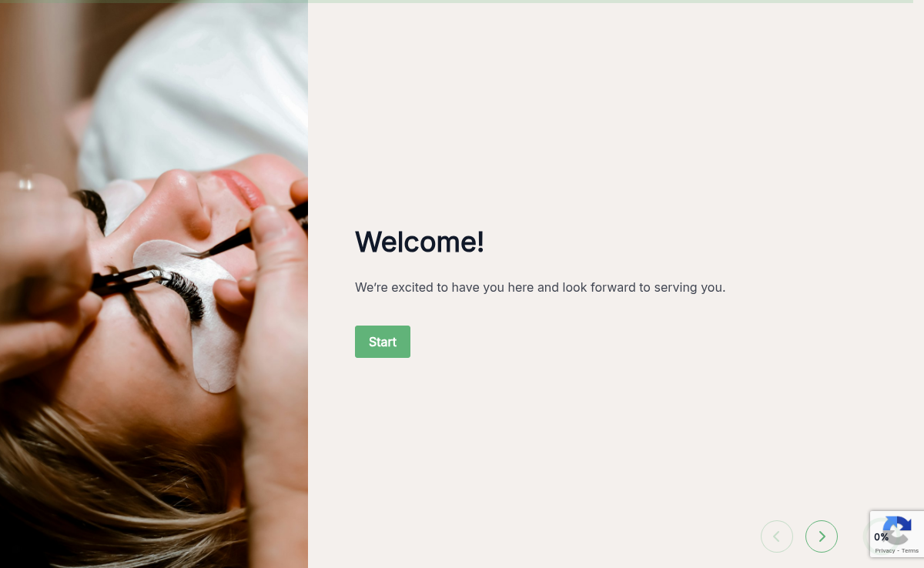Open the reCAPTCHA Privacy link
This screenshot has width=924, height=568.
click(x=885, y=551)
